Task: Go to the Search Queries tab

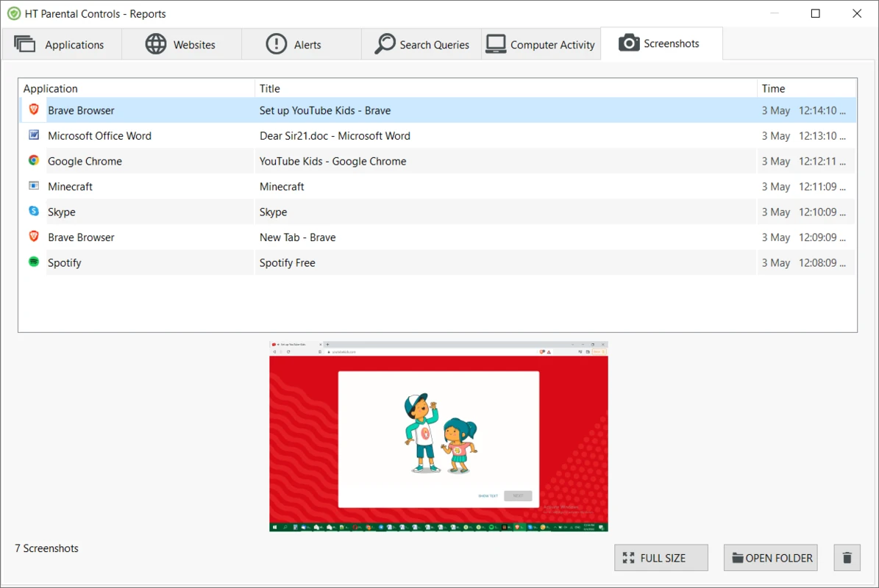Action: (421, 45)
